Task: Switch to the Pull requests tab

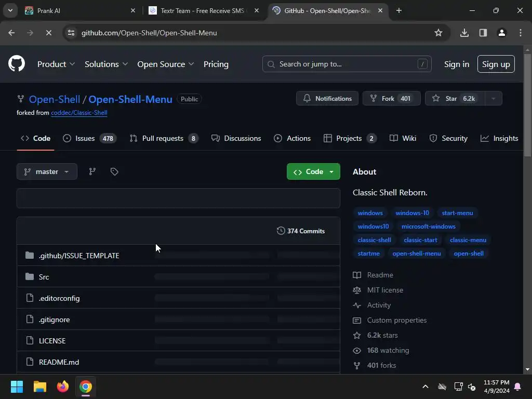Action: 164,138
